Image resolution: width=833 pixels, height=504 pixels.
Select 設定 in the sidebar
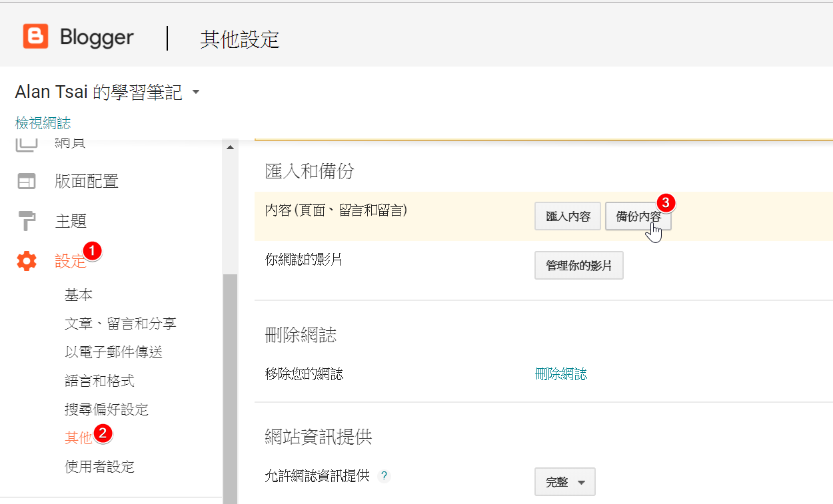(x=71, y=262)
